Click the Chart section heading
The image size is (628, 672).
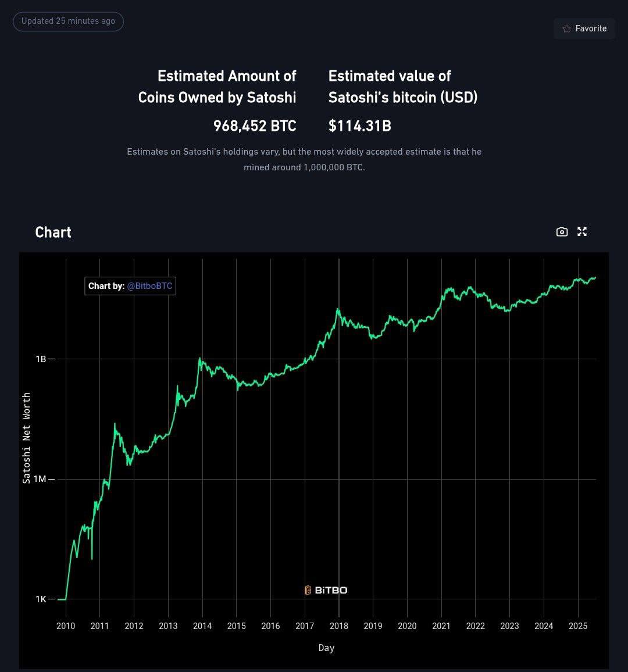(53, 233)
